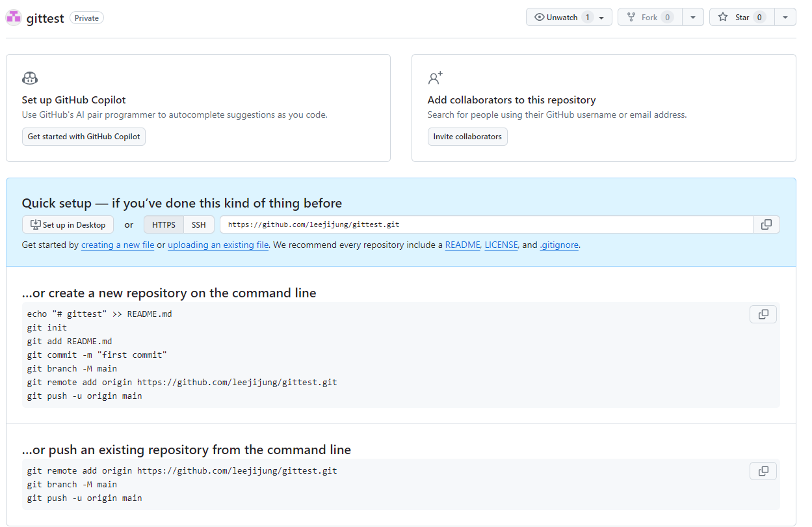Click Add collaborators to this repository heading

(512, 100)
